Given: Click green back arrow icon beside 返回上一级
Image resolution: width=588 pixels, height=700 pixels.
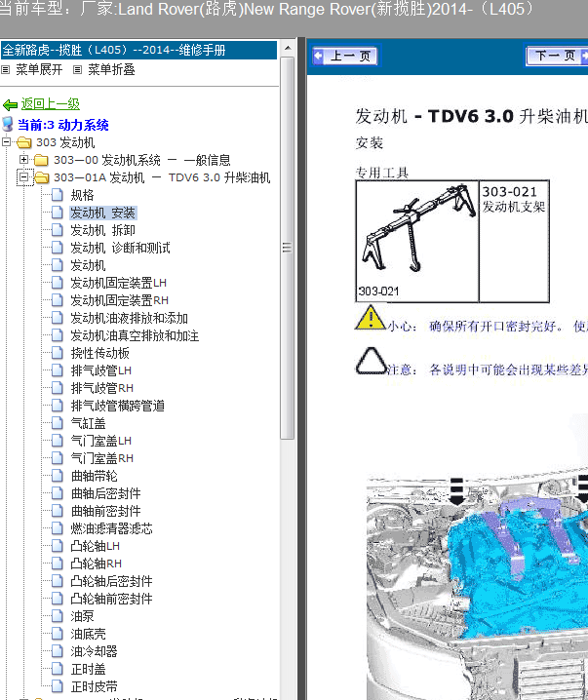Looking at the screenshot, I should [10, 105].
